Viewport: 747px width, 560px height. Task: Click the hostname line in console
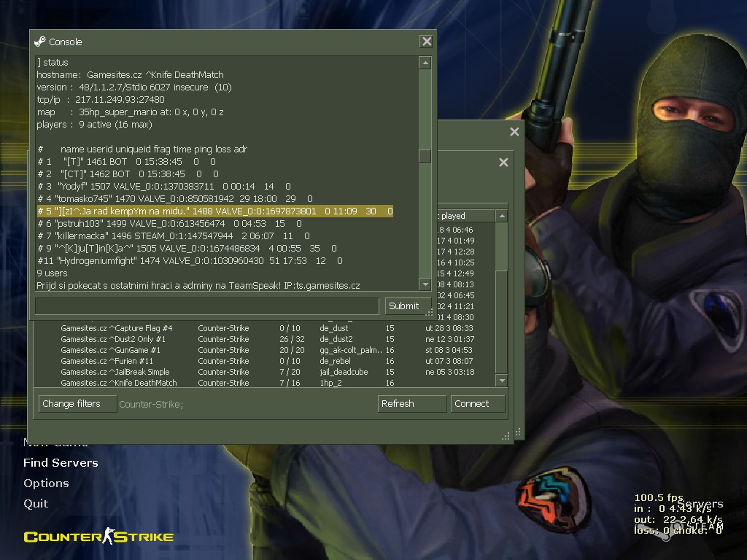[130, 75]
